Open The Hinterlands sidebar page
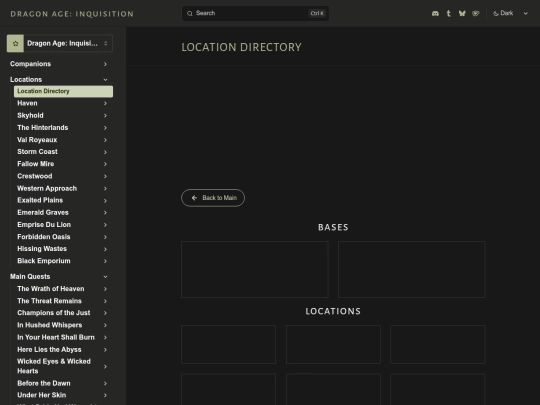540x405 pixels. click(43, 128)
